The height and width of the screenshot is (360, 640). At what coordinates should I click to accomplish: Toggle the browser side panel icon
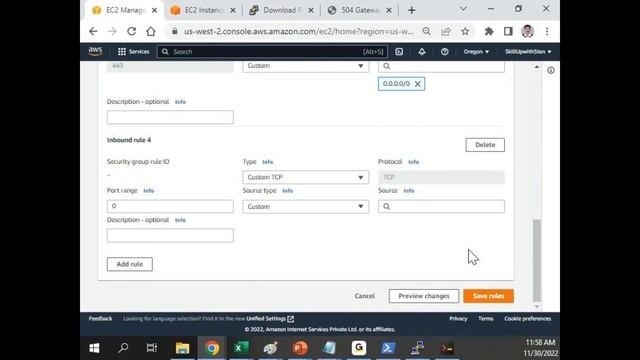click(508, 31)
